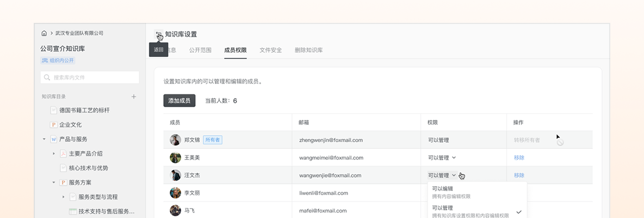644x218 pixels.
Task: Remove 汪文杰 via 移除 link
Action: pyautogui.click(x=519, y=175)
